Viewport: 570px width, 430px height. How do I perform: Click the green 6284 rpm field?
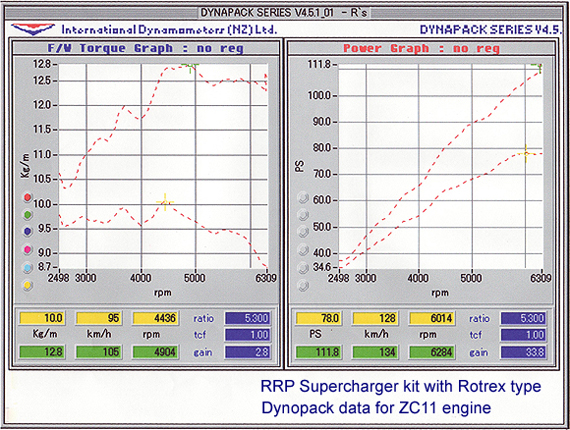tap(431, 352)
